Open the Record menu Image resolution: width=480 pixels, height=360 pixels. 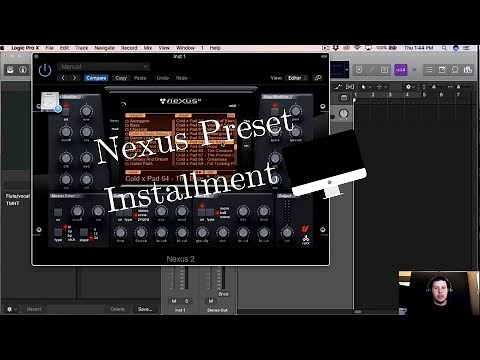click(129, 48)
